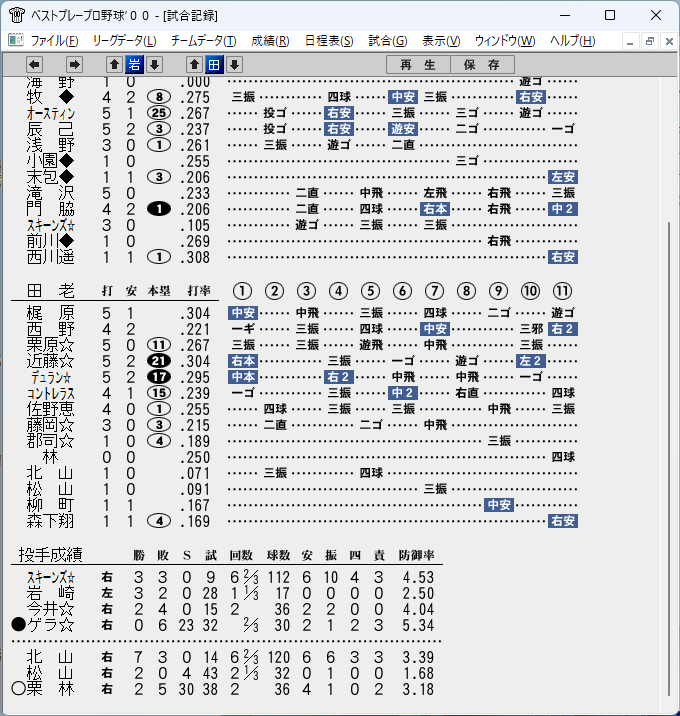
Task: Expand the 成績(R) menu
Action: (270, 41)
